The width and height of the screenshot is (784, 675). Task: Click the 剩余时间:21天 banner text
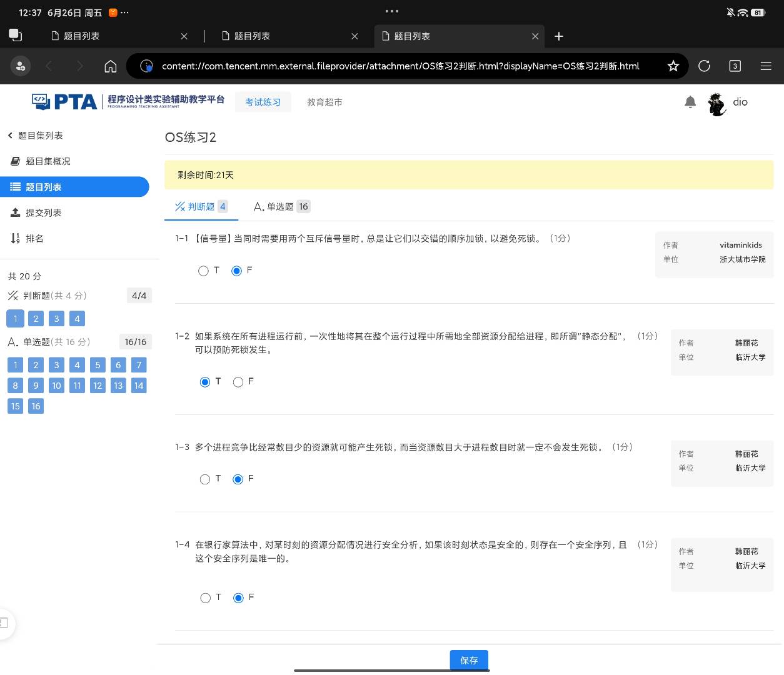click(206, 175)
